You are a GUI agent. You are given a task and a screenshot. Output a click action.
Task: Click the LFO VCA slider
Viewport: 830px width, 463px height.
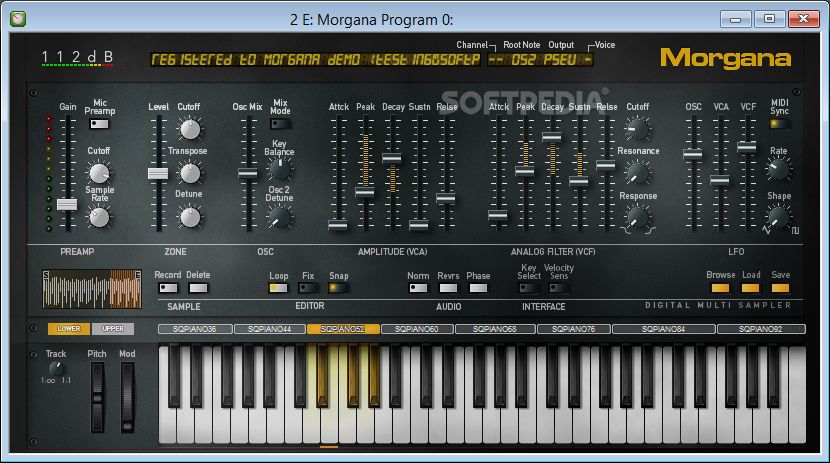point(720,180)
